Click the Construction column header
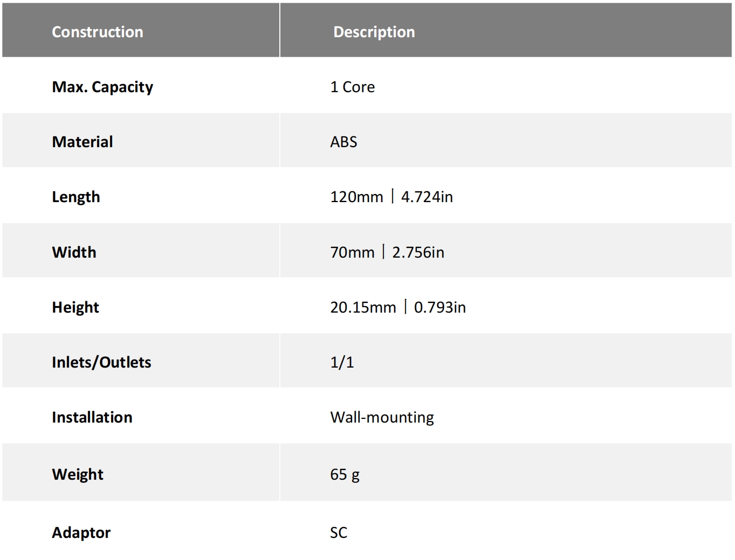This screenshot has width=735, height=560. point(98,32)
